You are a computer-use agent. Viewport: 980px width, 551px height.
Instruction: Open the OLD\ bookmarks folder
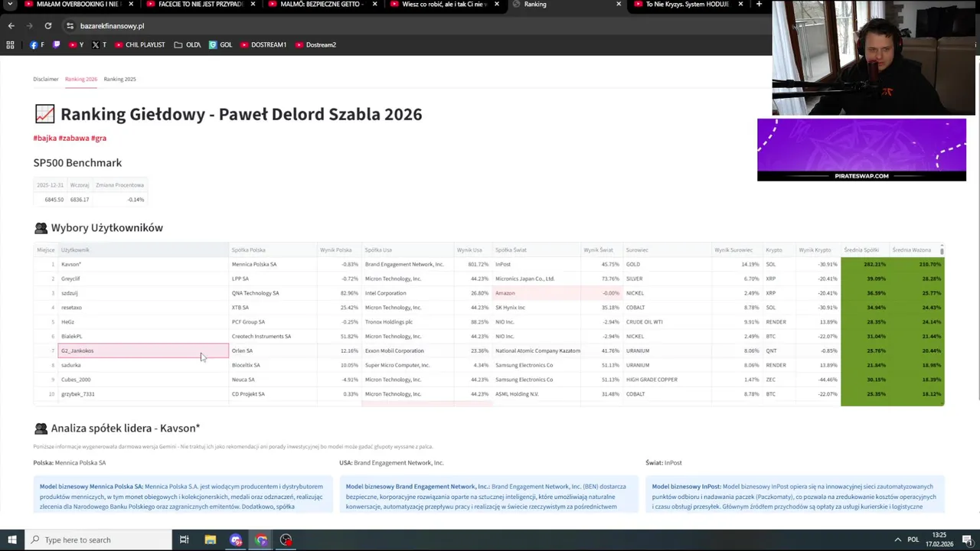188,44
